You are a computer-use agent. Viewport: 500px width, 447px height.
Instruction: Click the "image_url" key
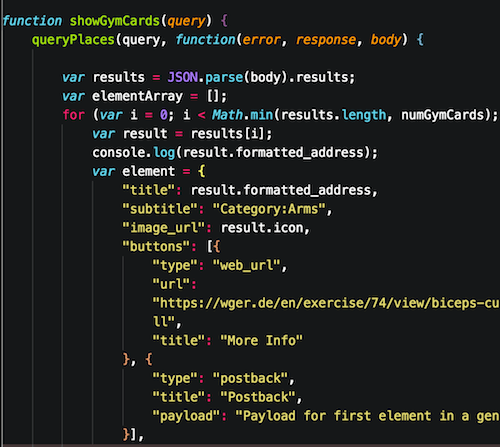click(x=164, y=228)
